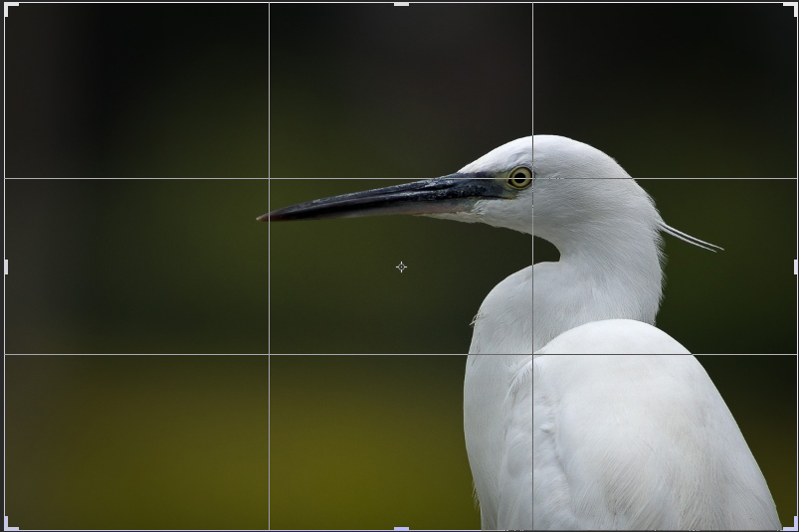Click the top-right corner crop handle
This screenshot has height=532, width=799.
pyautogui.click(x=792, y=8)
